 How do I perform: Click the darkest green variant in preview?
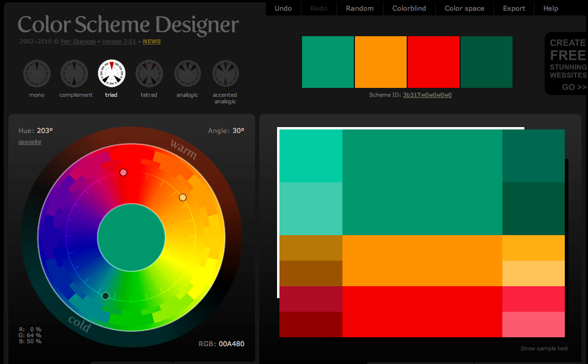534,208
